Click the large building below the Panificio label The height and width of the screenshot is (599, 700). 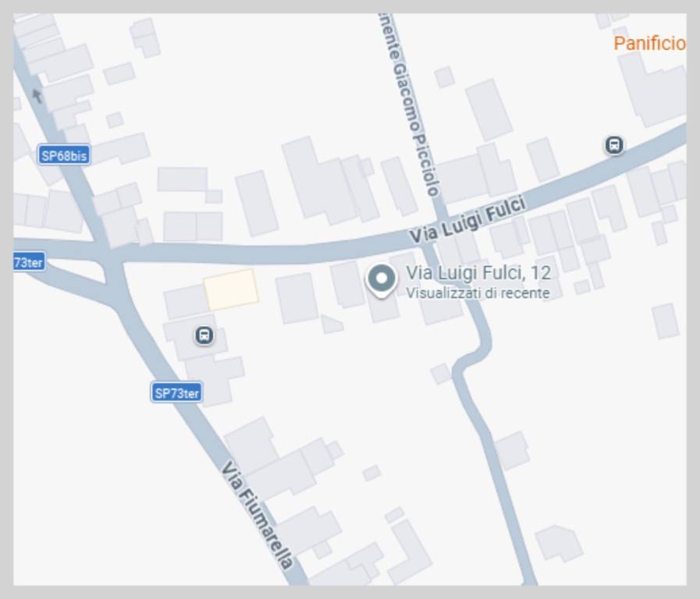tap(652, 89)
